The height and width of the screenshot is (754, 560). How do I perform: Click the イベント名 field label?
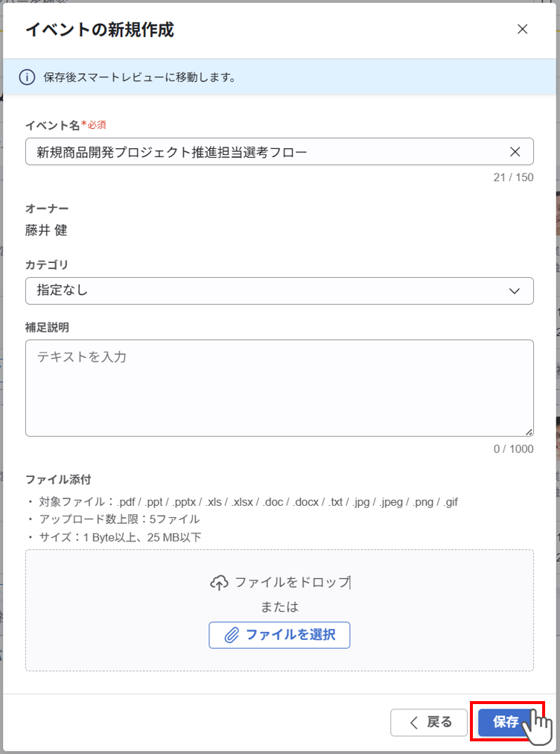pyautogui.click(x=52, y=124)
